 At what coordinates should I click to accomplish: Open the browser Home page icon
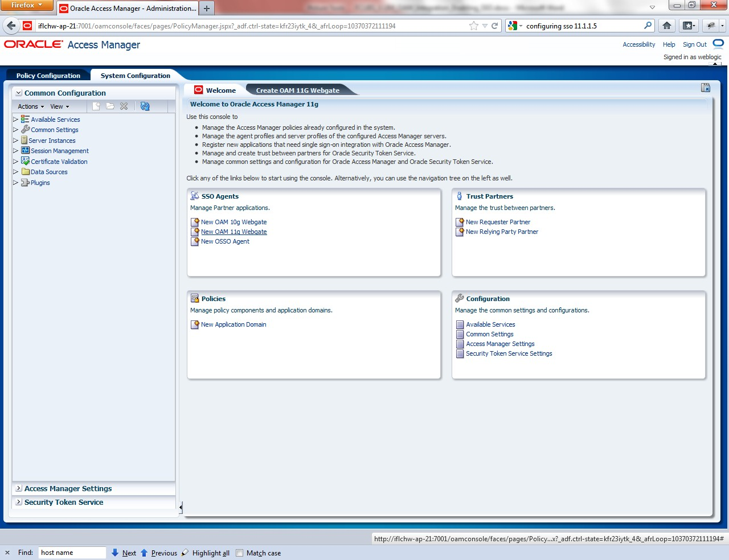667,26
